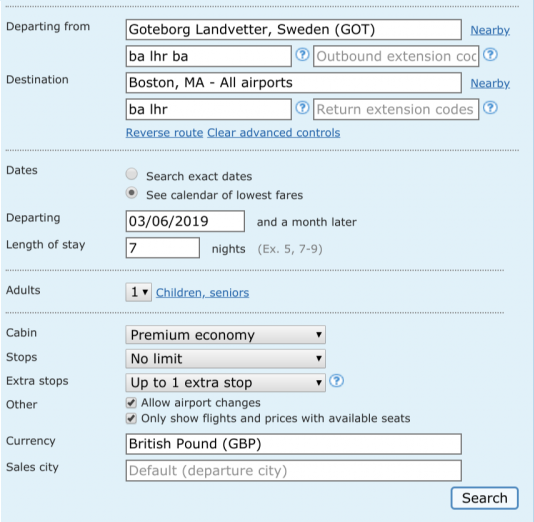Open help icon beside return extension codes
This screenshot has height=522, width=534.
tap(490, 108)
